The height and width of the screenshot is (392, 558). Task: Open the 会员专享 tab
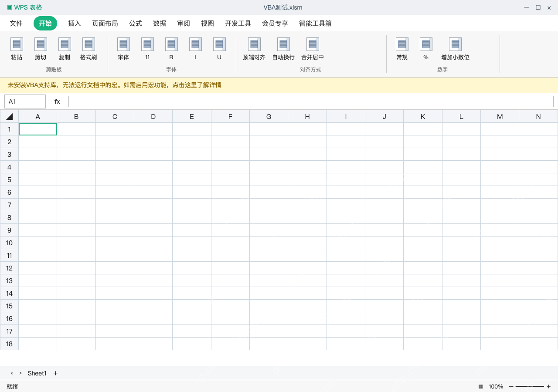coord(275,24)
